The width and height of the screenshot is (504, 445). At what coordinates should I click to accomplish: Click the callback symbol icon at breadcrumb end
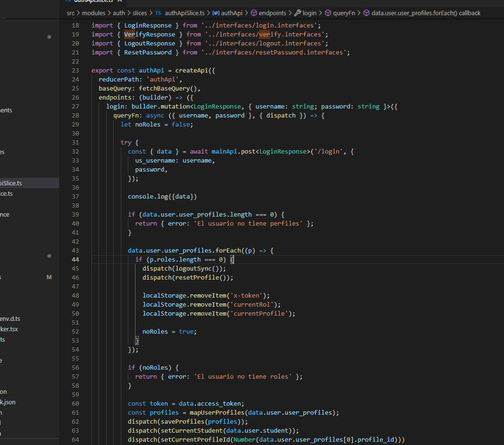pos(368,13)
